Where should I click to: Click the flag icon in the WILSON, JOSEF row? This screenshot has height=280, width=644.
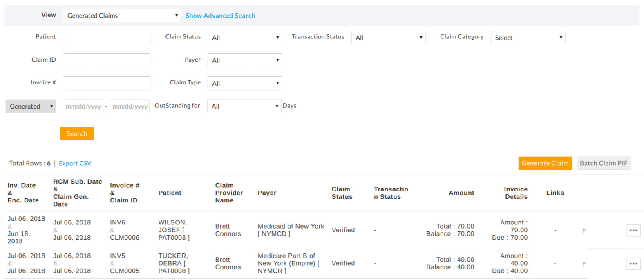coord(584,231)
